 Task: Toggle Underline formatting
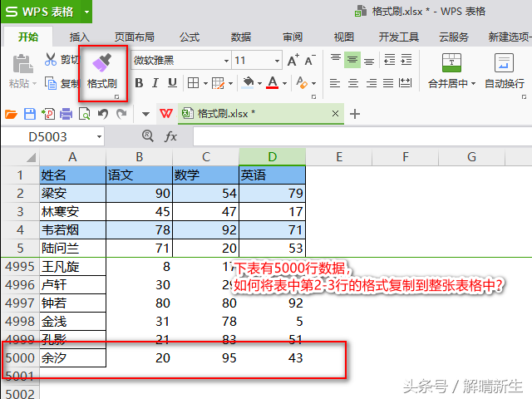172,83
